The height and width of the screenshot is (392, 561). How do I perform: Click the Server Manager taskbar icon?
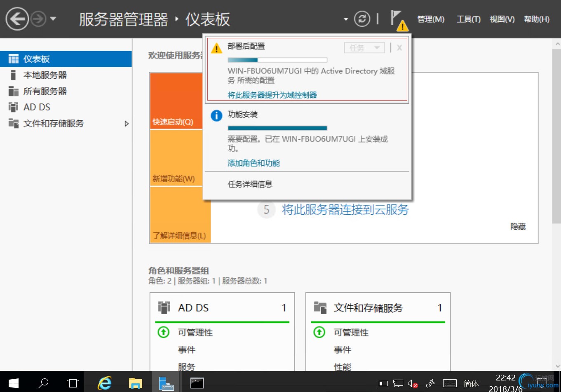click(x=166, y=383)
